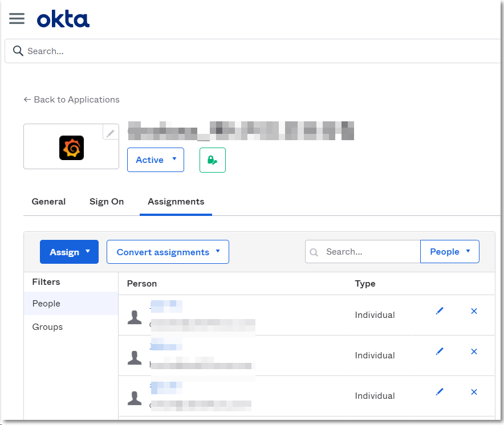Focus the top Search field
Image resolution: width=504 pixels, height=425 pixels.
[x=253, y=51]
